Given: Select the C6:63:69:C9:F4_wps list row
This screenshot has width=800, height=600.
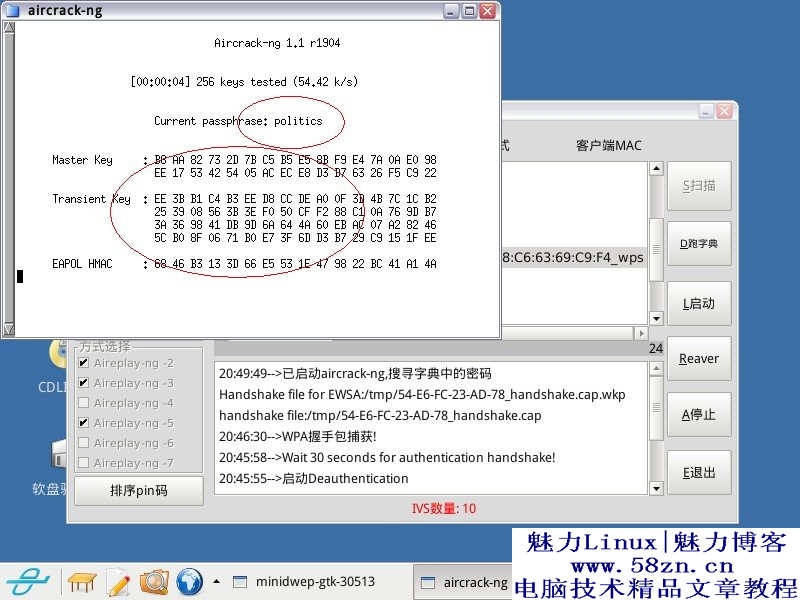Looking at the screenshot, I should click(x=574, y=257).
